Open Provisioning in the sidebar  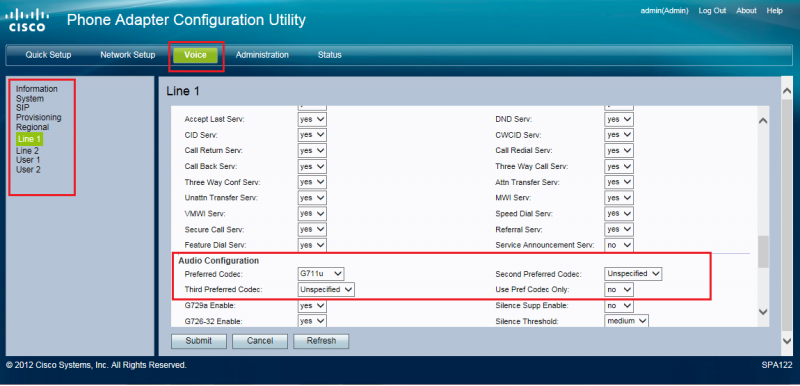(39, 117)
